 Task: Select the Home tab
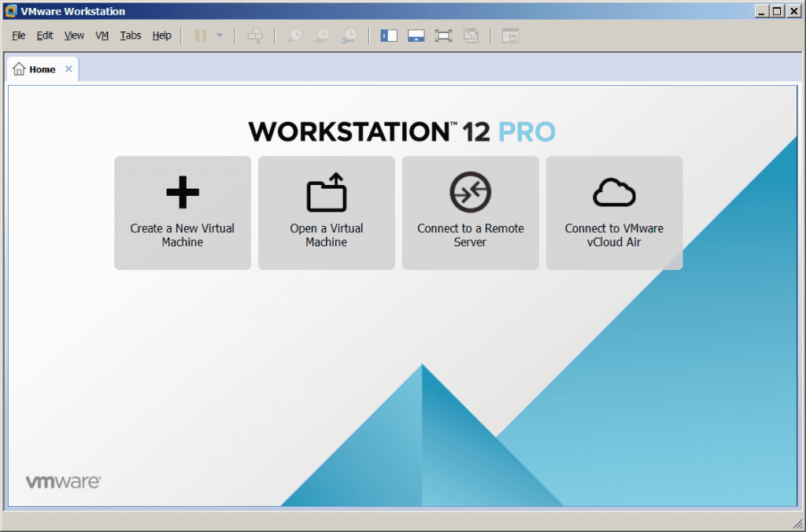click(x=42, y=69)
